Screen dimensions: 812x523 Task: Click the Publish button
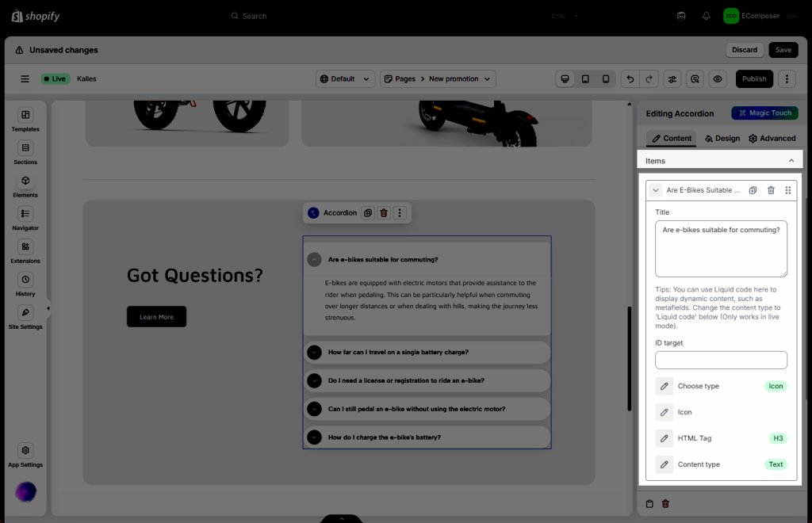(x=754, y=79)
